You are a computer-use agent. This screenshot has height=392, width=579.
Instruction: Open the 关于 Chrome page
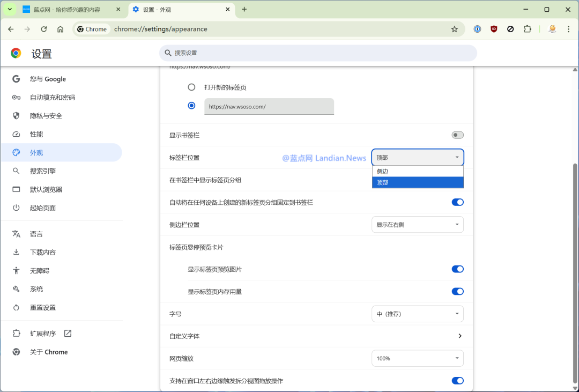tap(48, 352)
